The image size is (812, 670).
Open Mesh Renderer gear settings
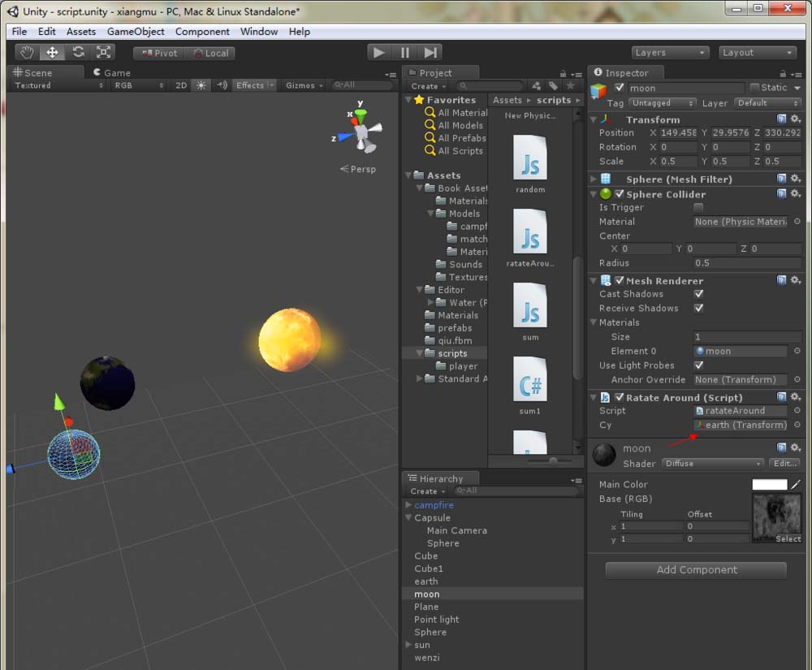coord(796,280)
